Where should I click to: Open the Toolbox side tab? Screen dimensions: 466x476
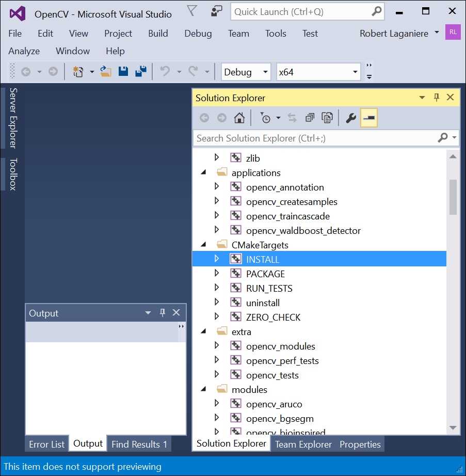coord(13,174)
